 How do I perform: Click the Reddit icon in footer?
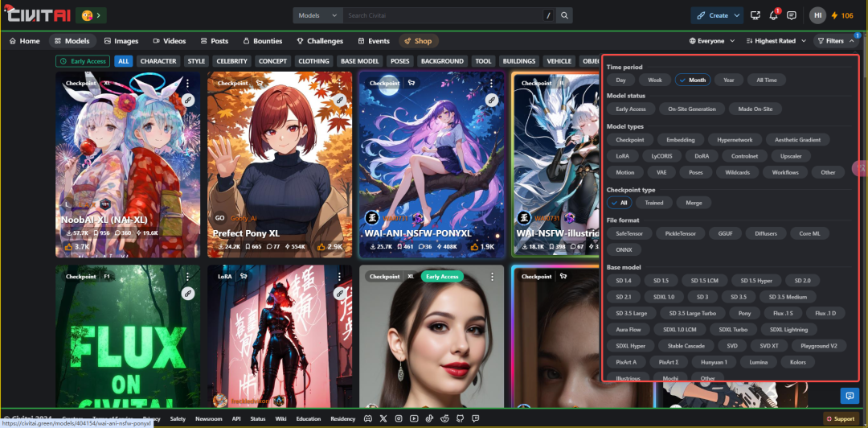[x=443, y=418]
